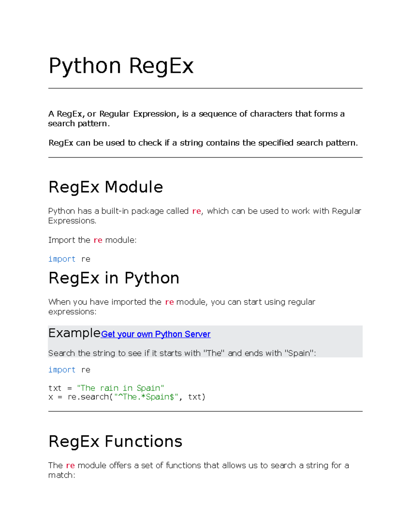This screenshot has height=532, width=411.
Task: Click the green "The rain in Spain" string
Action: [x=121, y=388]
